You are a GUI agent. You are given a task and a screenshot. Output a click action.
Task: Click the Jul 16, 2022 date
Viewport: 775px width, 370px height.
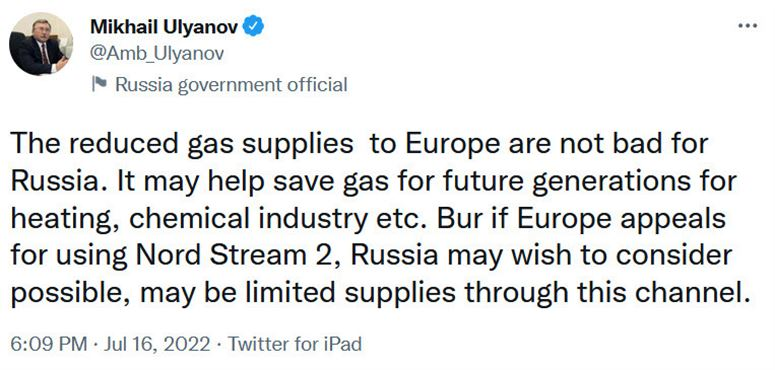[157, 343]
